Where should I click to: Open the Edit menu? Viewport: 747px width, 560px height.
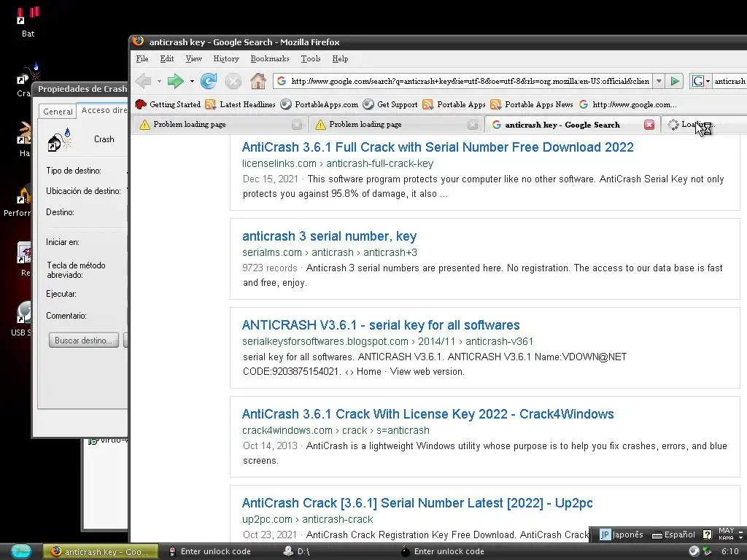[167, 58]
